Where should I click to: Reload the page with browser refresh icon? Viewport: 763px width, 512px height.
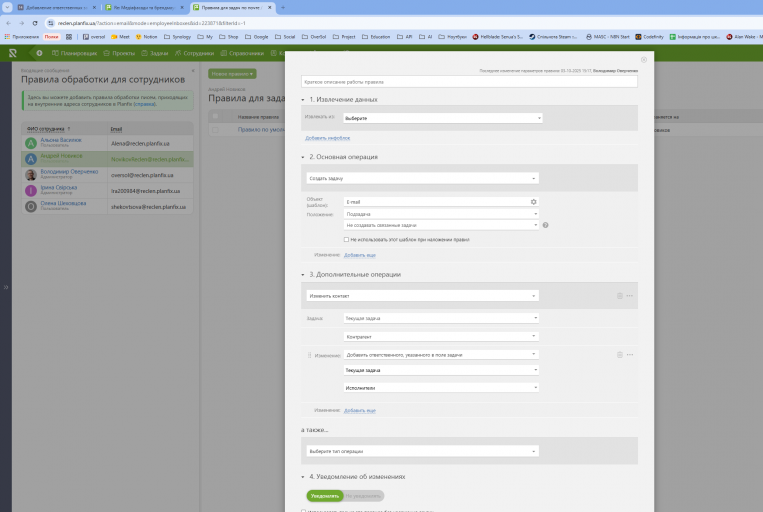tap(35, 23)
